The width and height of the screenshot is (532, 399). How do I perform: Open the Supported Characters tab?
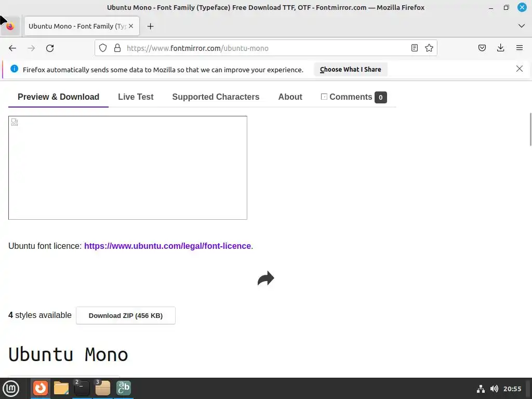pyautogui.click(x=216, y=97)
